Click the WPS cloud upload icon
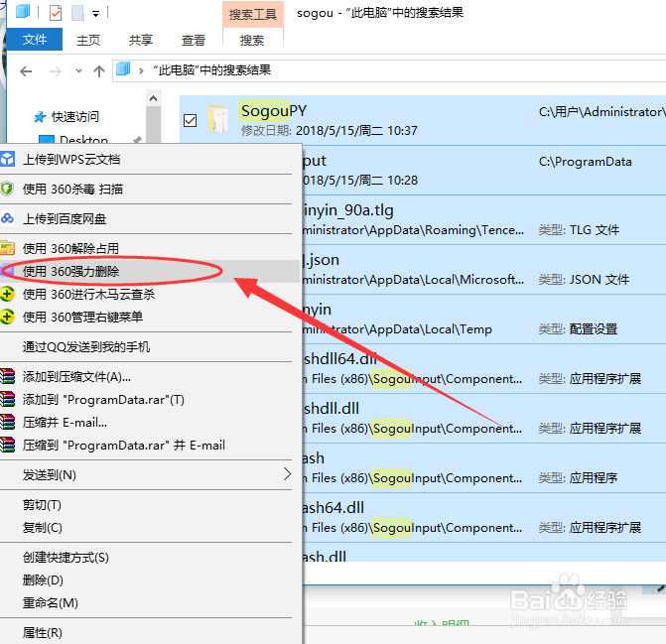 7,159
